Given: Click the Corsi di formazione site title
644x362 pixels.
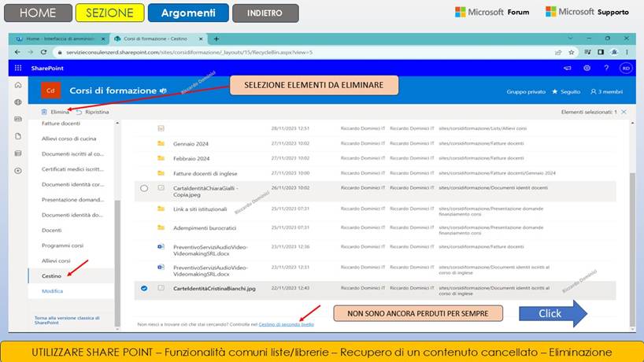Looking at the screenshot, I should 113,90.
